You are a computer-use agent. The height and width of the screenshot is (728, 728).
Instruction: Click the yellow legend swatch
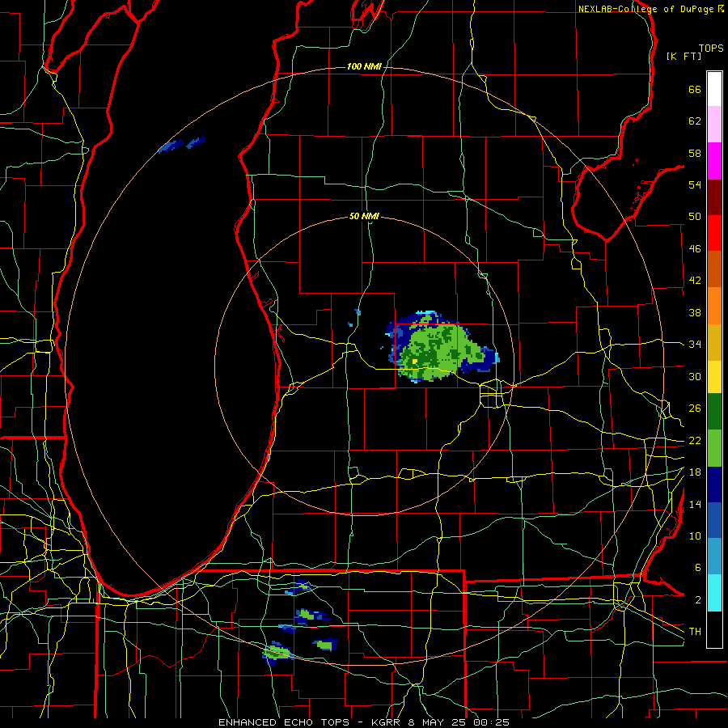tap(714, 377)
